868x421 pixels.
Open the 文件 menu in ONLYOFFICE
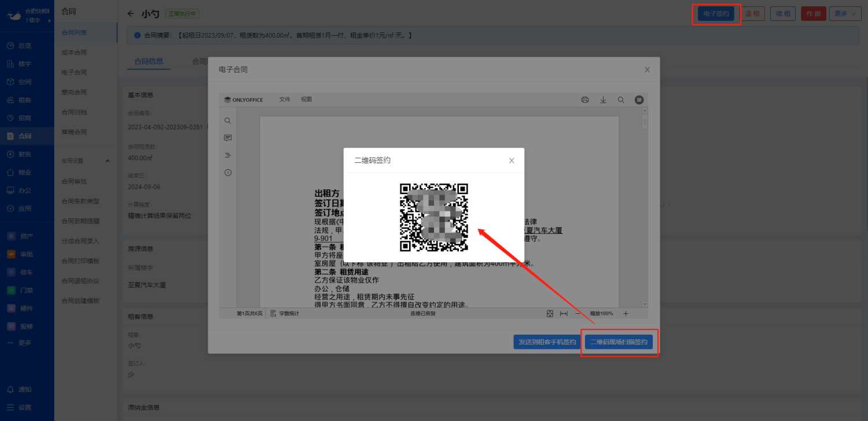[x=285, y=100]
